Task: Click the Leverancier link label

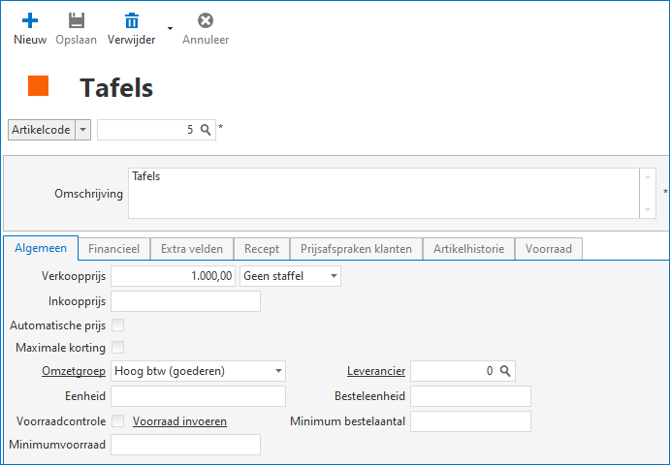Action: [376, 371]
